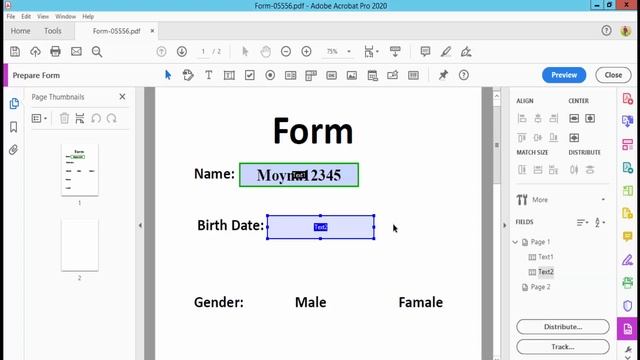
Task: Switch to the Home tab
Action: (20, 31)
